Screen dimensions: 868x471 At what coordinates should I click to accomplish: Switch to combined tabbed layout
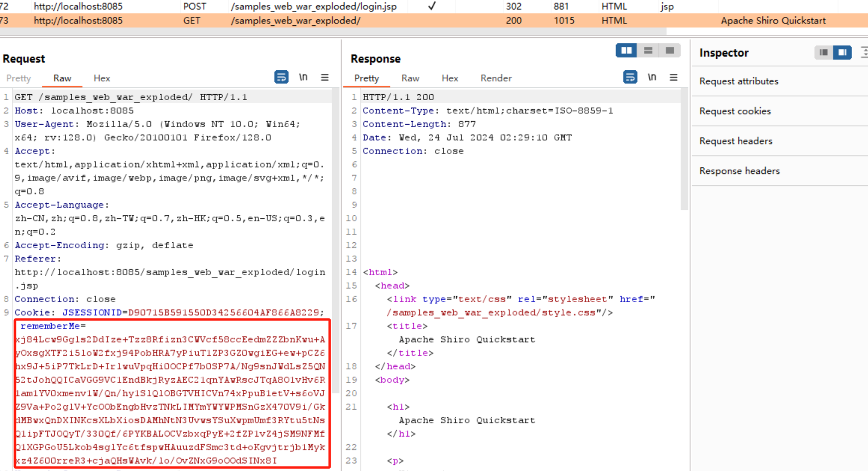click(x=670, y=51)
